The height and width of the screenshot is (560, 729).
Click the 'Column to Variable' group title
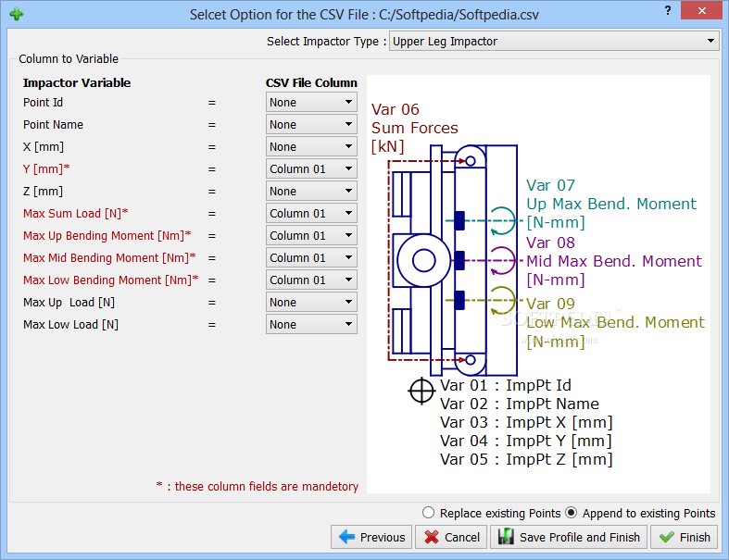pyautogui.click(x=69, y=59)
